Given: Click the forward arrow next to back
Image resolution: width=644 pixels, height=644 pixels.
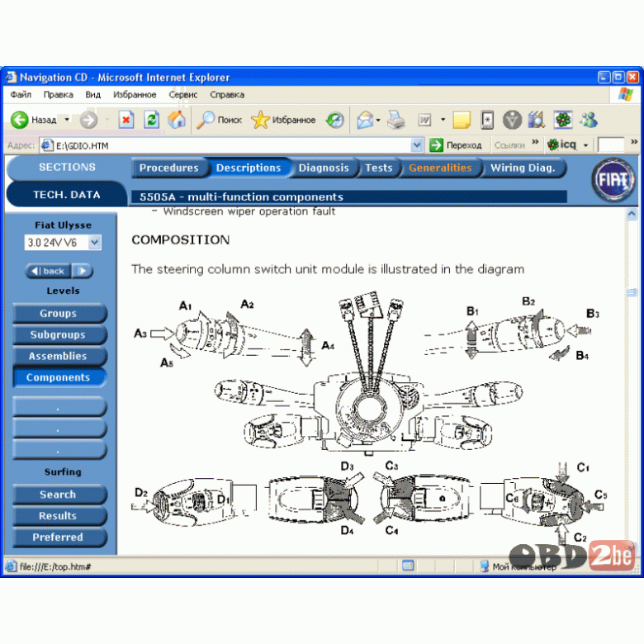Looking at the screenshot, I should point(83,271).
